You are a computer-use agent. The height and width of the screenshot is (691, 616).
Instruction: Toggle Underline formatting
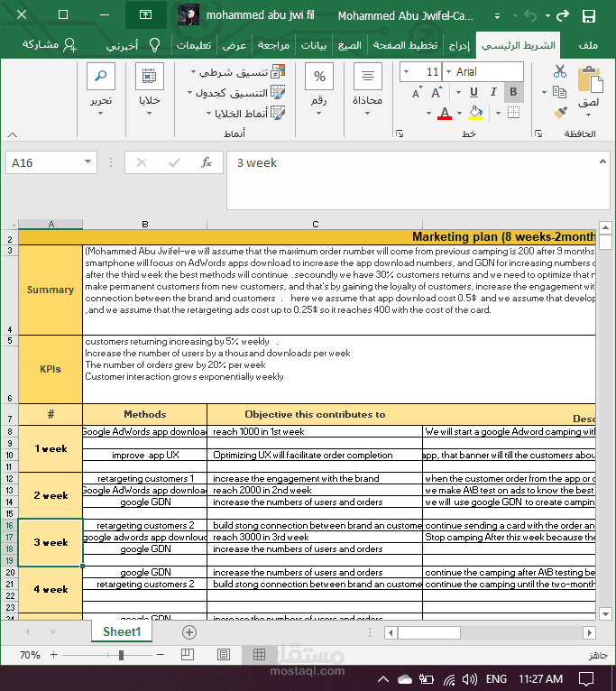[x=473, y=92]
